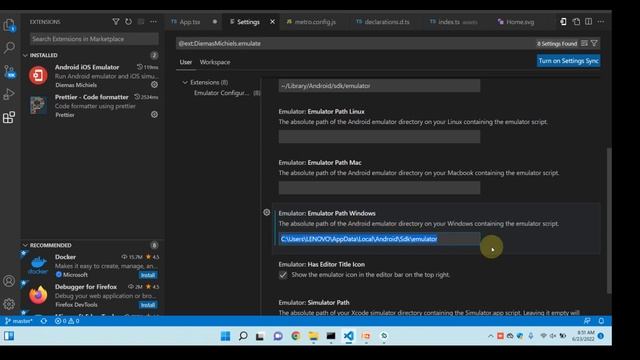Select the User settings tab
This screenshot has width=640, height=360.
186,62
